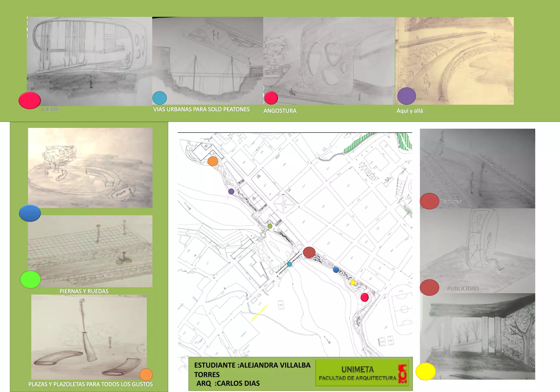Select the orange marker on the map
Viewport: 560px width, 392px height.
[213, 161]
